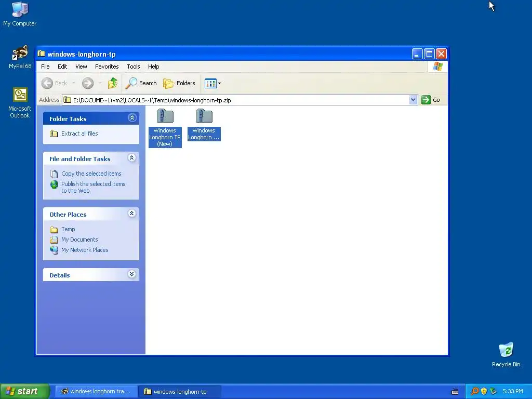
Task: Click the Go button
Action: coord(431,100)
